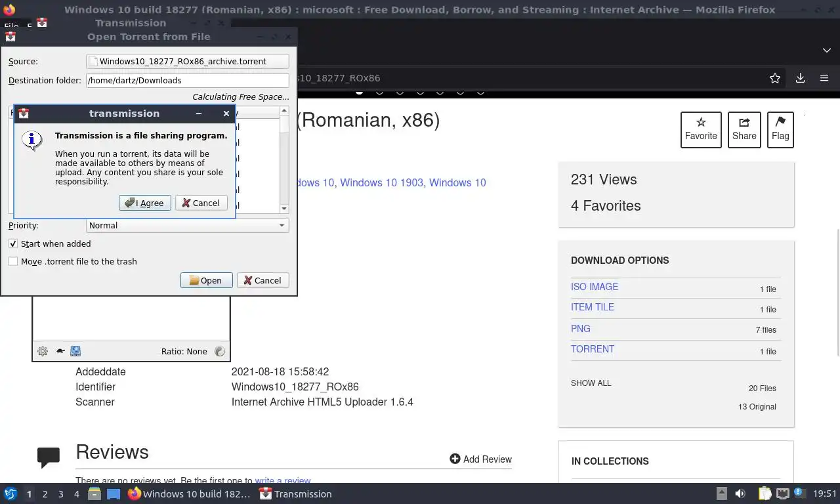840x504 pixels.
Task: Enable Move .torrent file to the trash
Action: click(13, 261)
